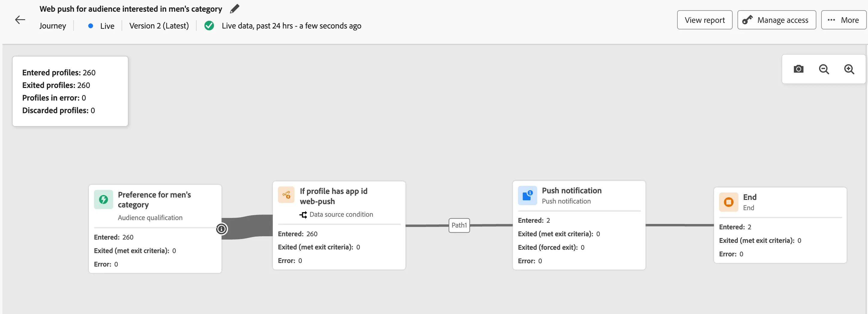Click the Data source condition branch icon
868x314 pixels.
[303, 215]
